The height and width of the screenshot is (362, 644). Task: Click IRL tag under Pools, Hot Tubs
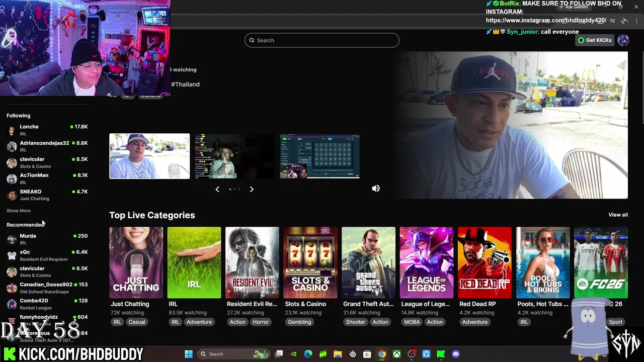point(524,322)
